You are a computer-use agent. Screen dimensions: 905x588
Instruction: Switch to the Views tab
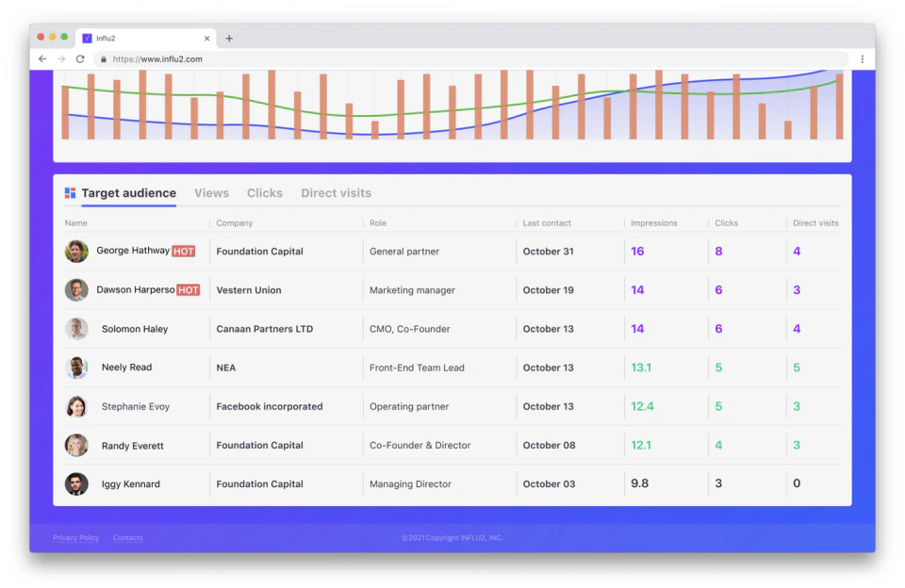211,192
